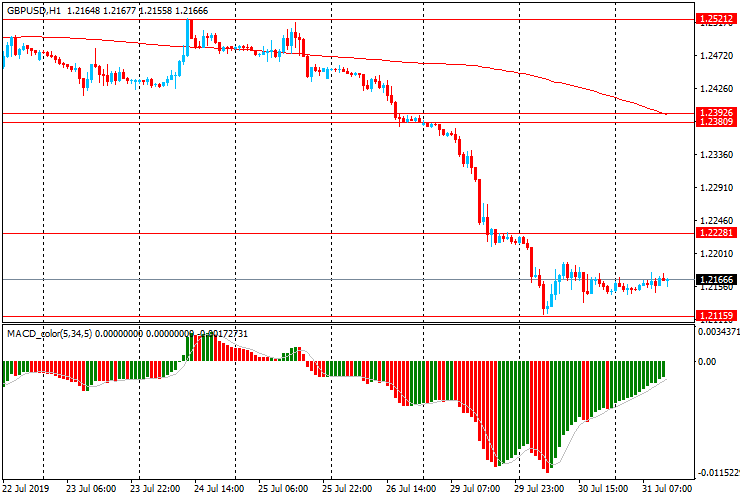This screenshot has height=500, width=740.
Task: Click the 30 Jul 15:00 time label
Action: click(603, 488)
